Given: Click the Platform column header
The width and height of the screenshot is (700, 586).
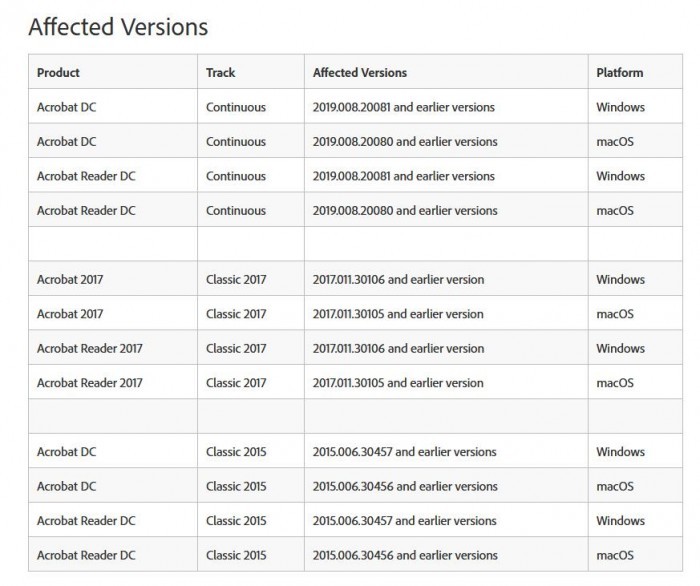Looking at the screenshot, I should (620, 73).
